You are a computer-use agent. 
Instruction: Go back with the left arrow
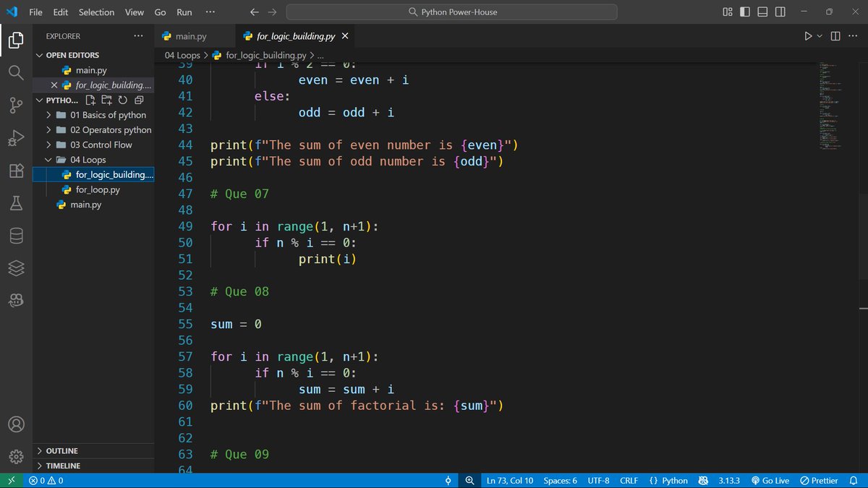point(254,12)
